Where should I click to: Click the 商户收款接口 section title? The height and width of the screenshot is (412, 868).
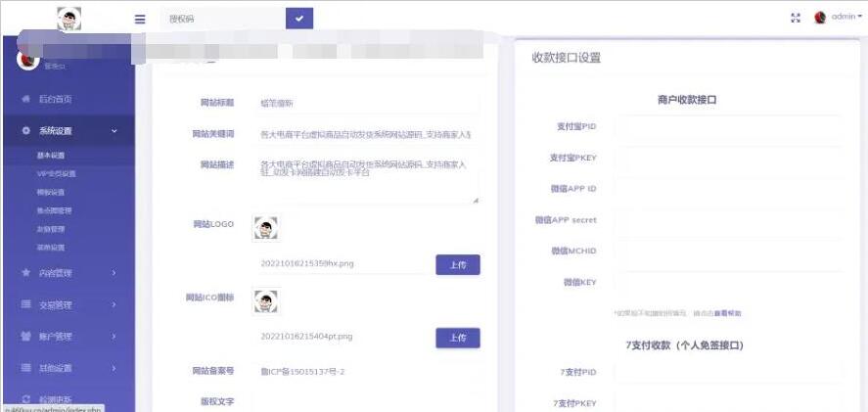point(688,100)
